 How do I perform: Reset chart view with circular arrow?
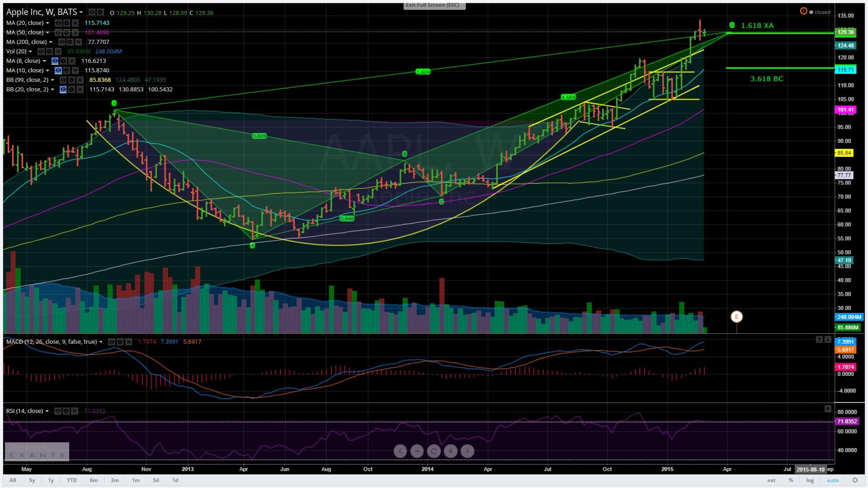tap(433, 451)
